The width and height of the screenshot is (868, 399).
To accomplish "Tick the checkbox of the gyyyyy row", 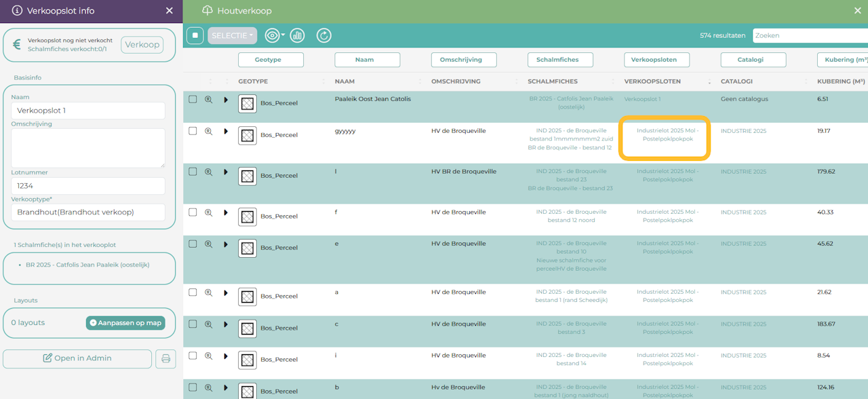I will pyautogui.click(x=193, y=131).
